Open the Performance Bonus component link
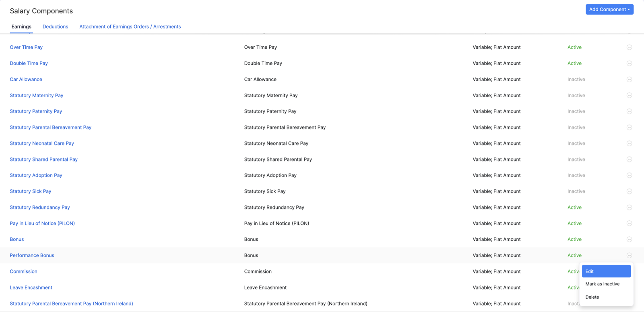Viewport: 644px width, 312px height. 32,255
